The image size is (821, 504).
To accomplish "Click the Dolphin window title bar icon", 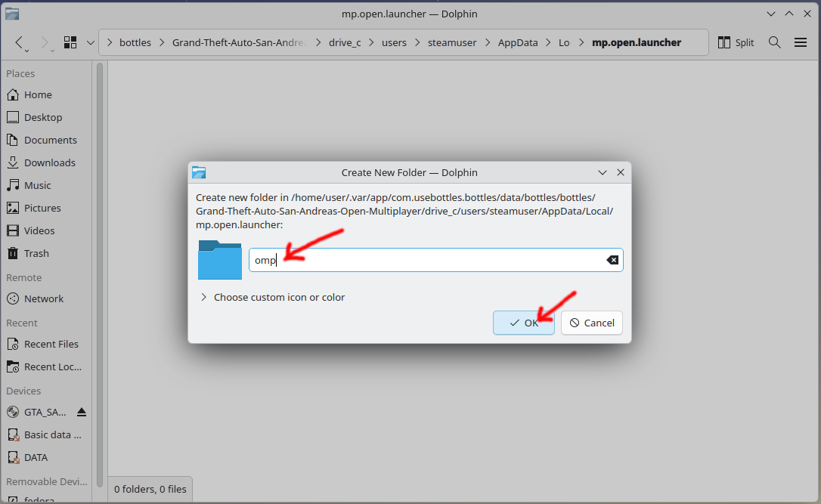I will (x=12, y=14).
